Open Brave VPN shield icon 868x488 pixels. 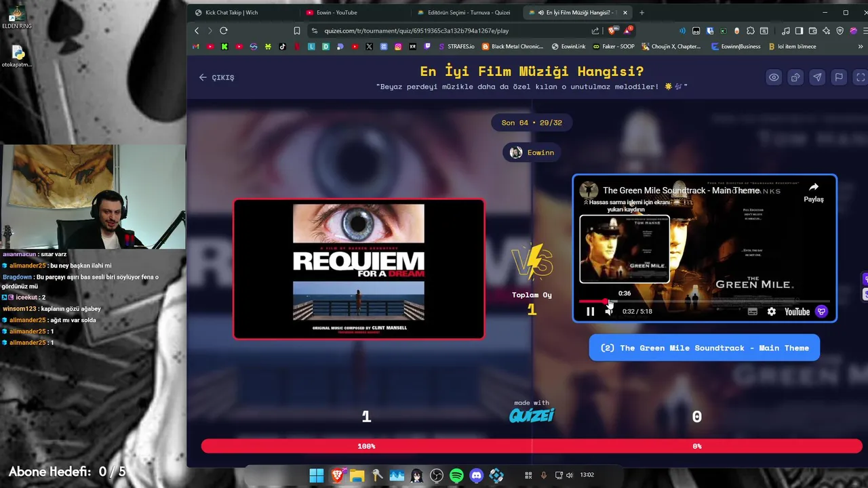tap(840, 30)
